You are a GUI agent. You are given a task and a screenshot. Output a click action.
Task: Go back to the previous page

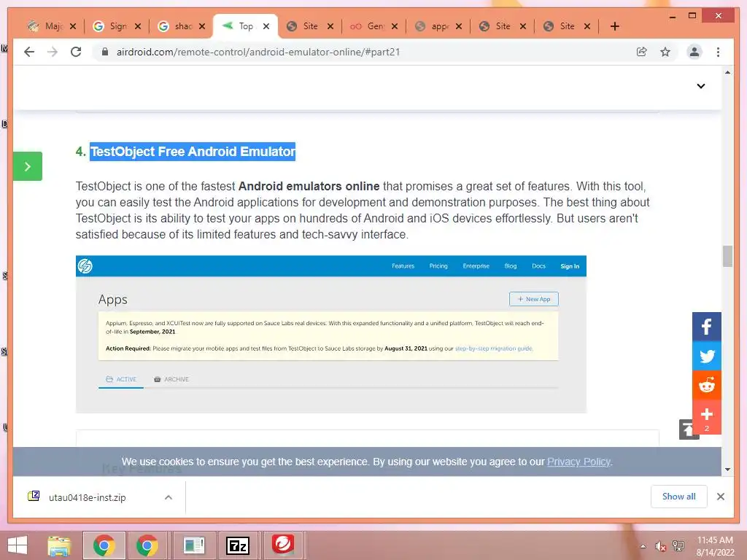(x=29, y=52)
